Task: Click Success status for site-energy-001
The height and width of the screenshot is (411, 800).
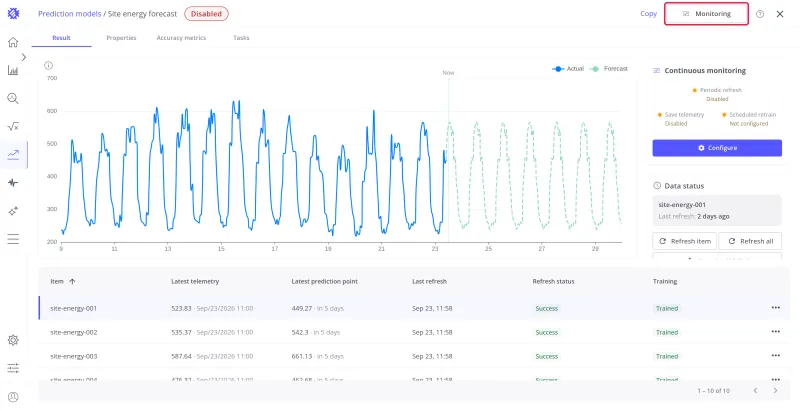Action: point(546,309)
